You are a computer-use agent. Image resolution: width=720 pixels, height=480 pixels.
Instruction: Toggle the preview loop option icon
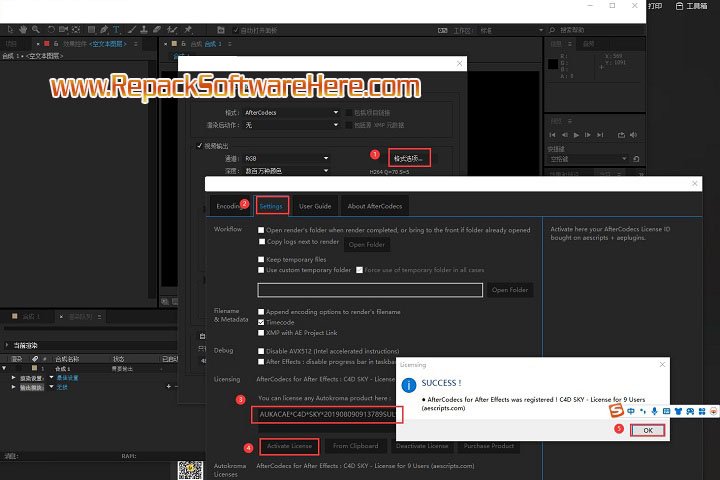tap(621, 135)
